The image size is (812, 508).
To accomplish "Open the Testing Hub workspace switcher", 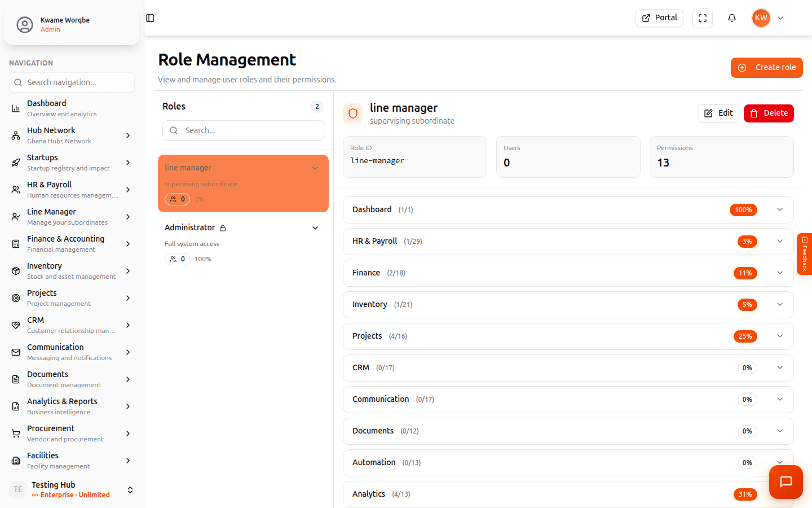I will coord(72,489).
